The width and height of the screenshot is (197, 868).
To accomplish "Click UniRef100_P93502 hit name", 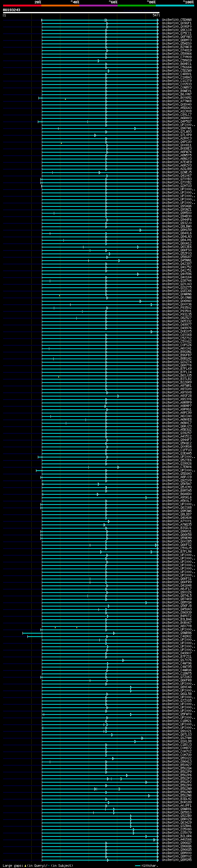I will pos(177,308).
